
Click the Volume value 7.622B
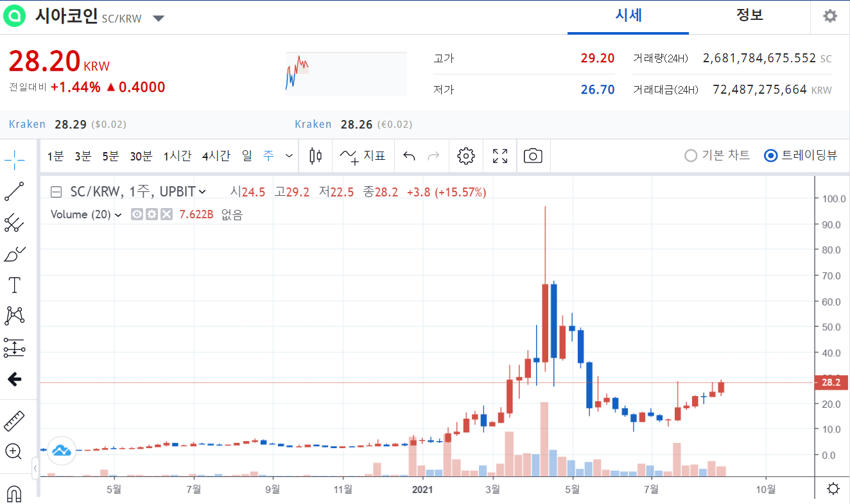(196, 215)
